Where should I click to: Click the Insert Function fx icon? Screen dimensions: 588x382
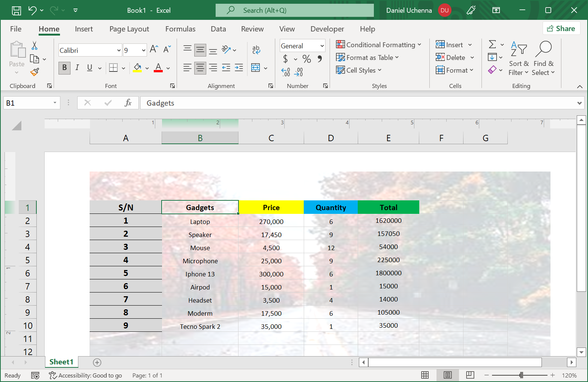[128, 103]
